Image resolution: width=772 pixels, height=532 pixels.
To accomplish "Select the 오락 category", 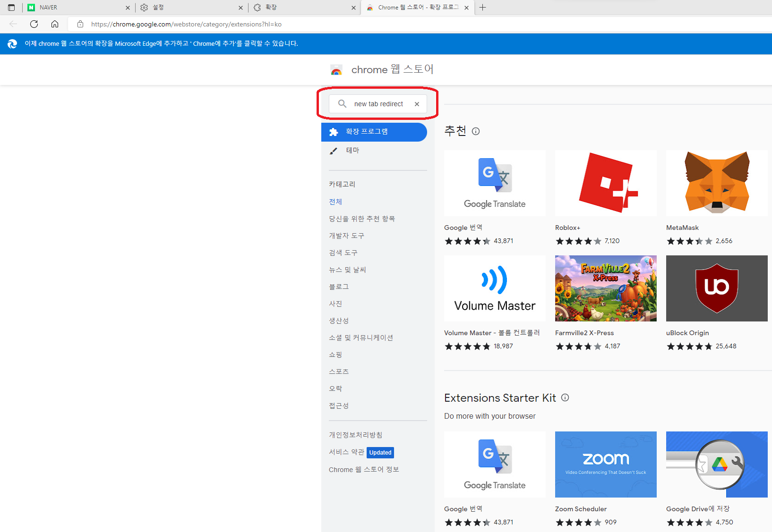I will [x=335, y=388].
